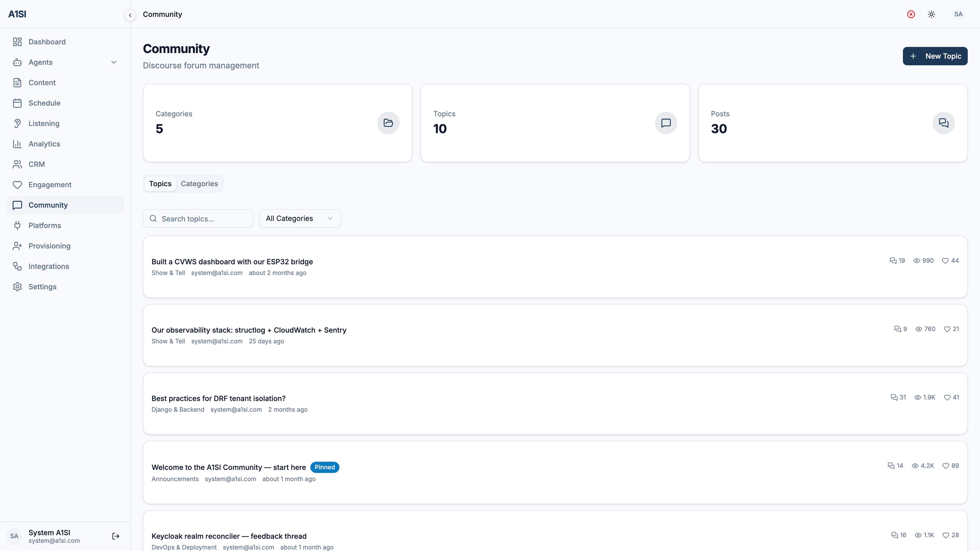Click the red error status icon in header
Viewport: 980px width, 551px height.
click(x=911, y=14)
